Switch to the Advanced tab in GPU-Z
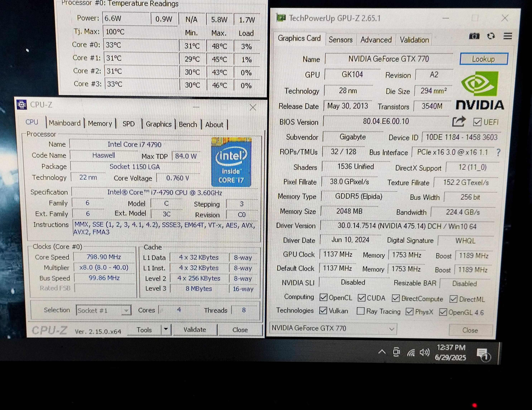This screenshot has width=532, height=410. pyautogui.click(x=376, y=40)
